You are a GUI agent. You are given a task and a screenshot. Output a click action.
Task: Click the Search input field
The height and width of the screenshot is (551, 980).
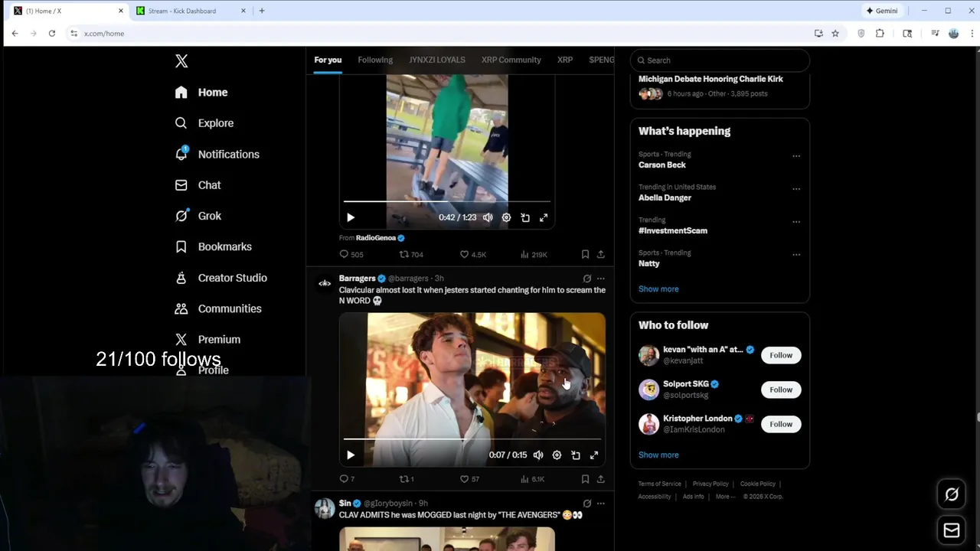point(720,60)
